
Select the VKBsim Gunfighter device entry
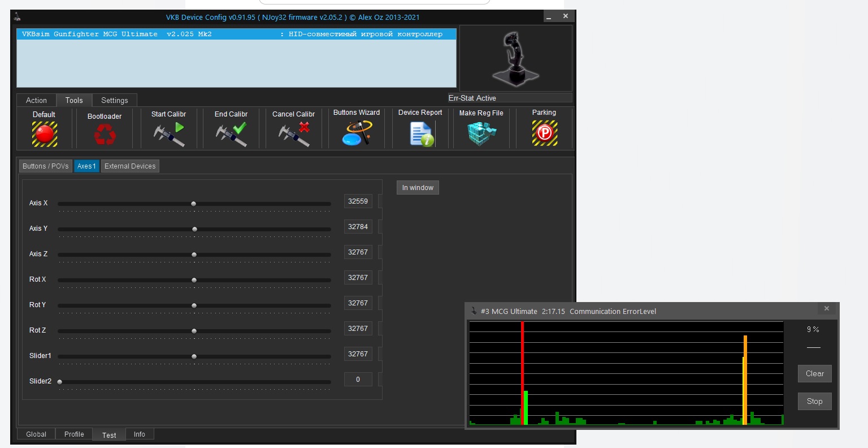[x=236, y=34]
